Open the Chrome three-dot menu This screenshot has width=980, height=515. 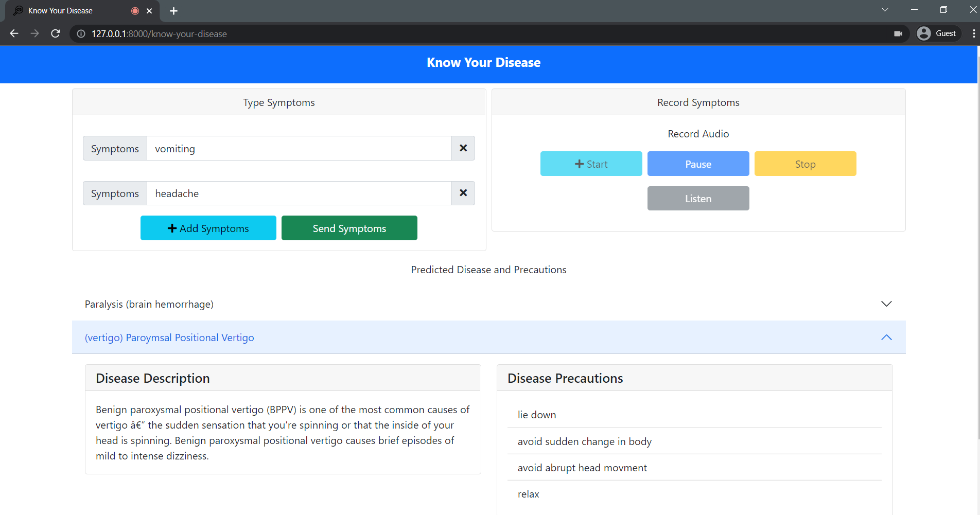pos(973,33)
